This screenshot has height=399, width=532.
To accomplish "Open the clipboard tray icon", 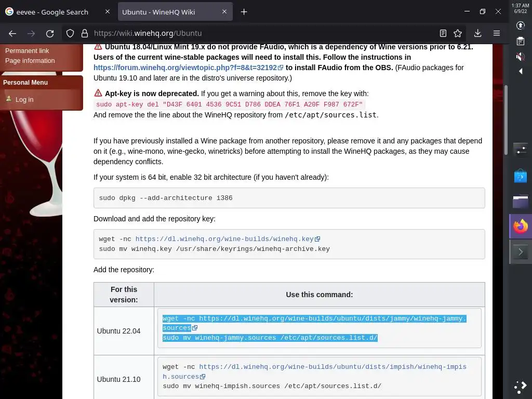I will point(521,41).
